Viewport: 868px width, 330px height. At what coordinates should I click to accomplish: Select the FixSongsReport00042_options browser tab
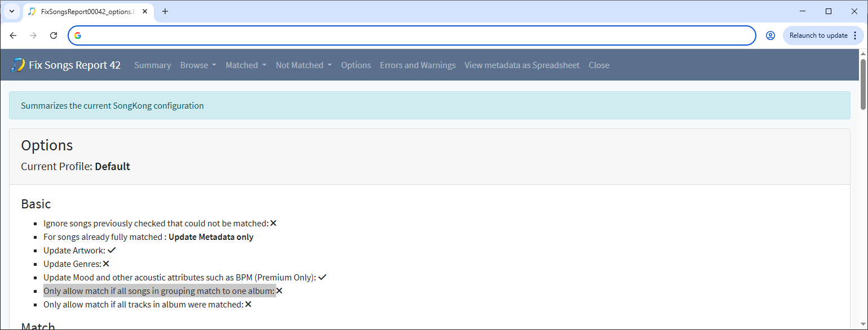pos(87,11)
